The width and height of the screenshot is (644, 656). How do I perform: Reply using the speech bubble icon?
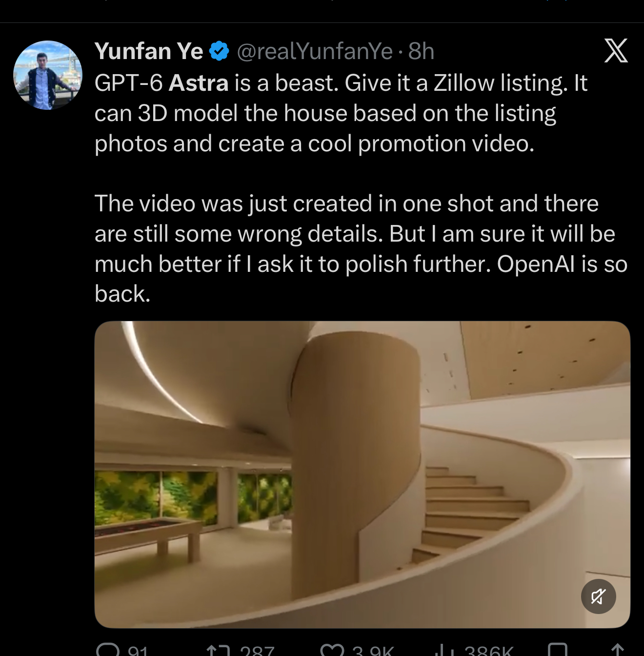click(x=108, y=650)
